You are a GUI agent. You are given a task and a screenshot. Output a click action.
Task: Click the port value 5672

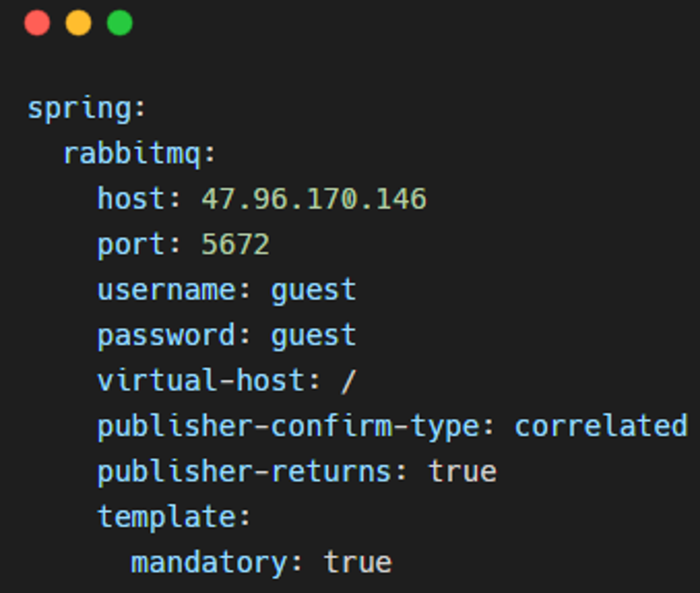(x=235, y=244)
